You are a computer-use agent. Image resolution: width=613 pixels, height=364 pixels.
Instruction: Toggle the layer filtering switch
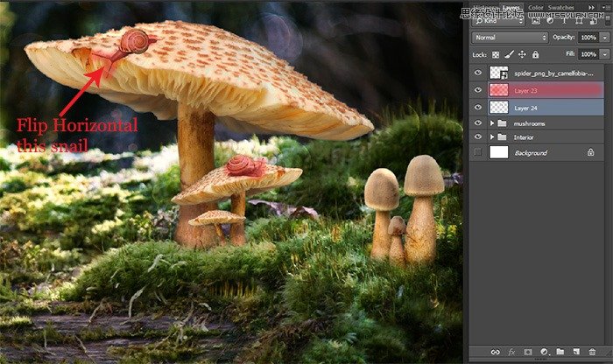coord(608,21)
